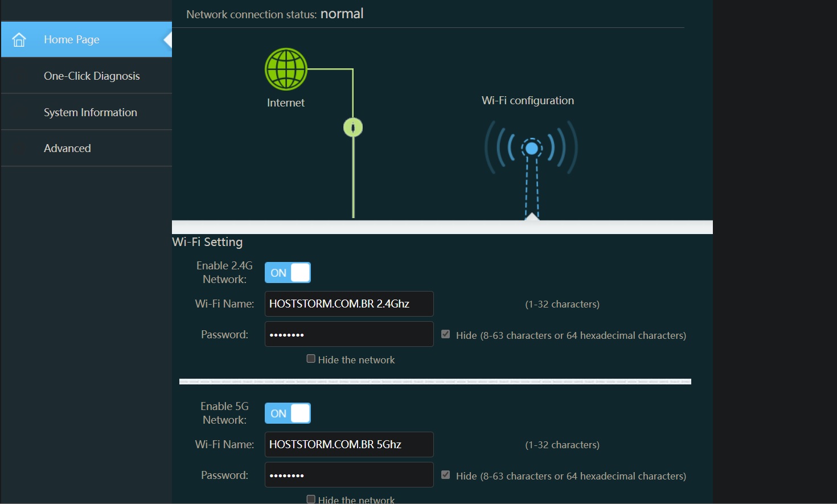Click the 5G Password field
Viewport: 837px width, 504px height.
coord(349,475)
